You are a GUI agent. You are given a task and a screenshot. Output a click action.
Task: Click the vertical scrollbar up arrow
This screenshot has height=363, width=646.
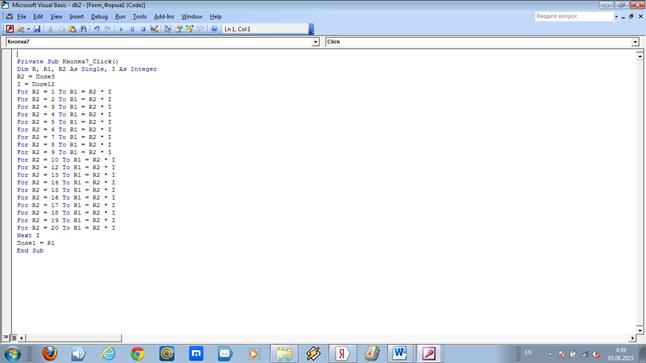(639, 56)
